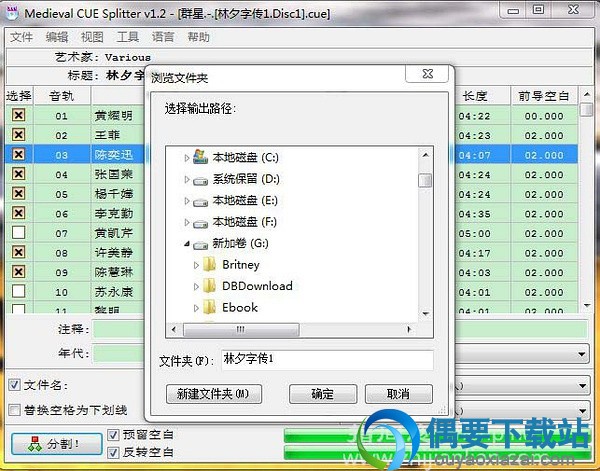Expand the 本地磁盘 (F:) tree node
Screen dimensions: 600x471
[186, 222]
